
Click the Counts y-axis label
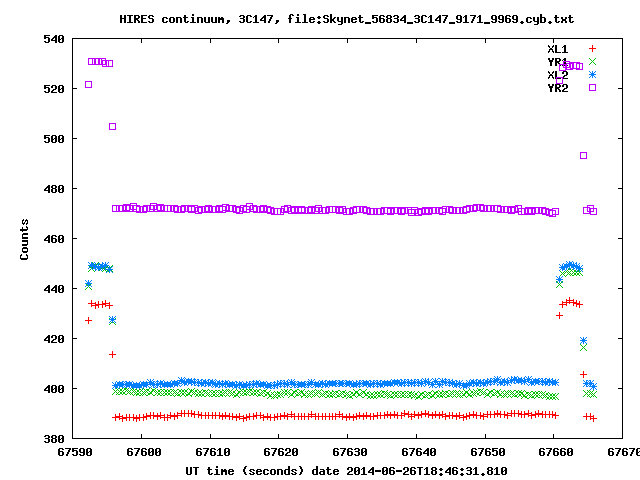(x=24, y=239)
